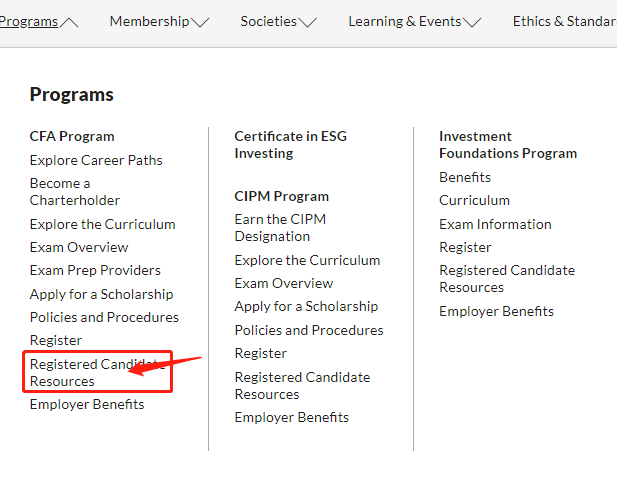617x478 pixels.
Task: Select CIPM Policies and Procedures
Action: pos(309,330)
